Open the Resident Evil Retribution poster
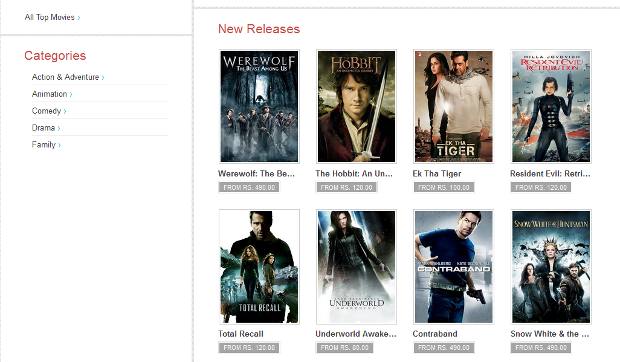Viewport: 620px width, 362px height. (551, 106)
